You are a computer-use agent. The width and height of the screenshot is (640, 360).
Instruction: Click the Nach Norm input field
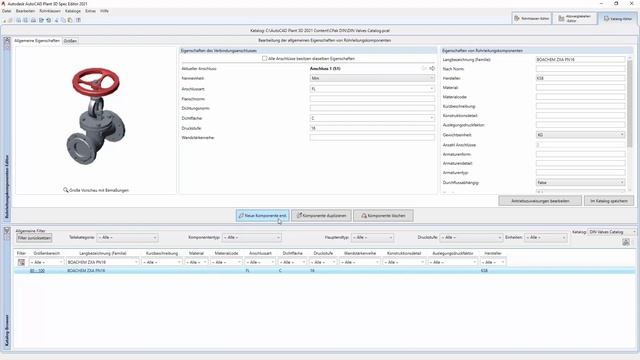point(580,69)
